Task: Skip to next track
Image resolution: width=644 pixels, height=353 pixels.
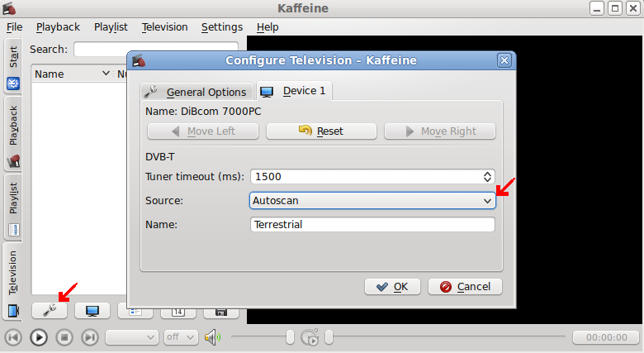Action: click(89, 338)
